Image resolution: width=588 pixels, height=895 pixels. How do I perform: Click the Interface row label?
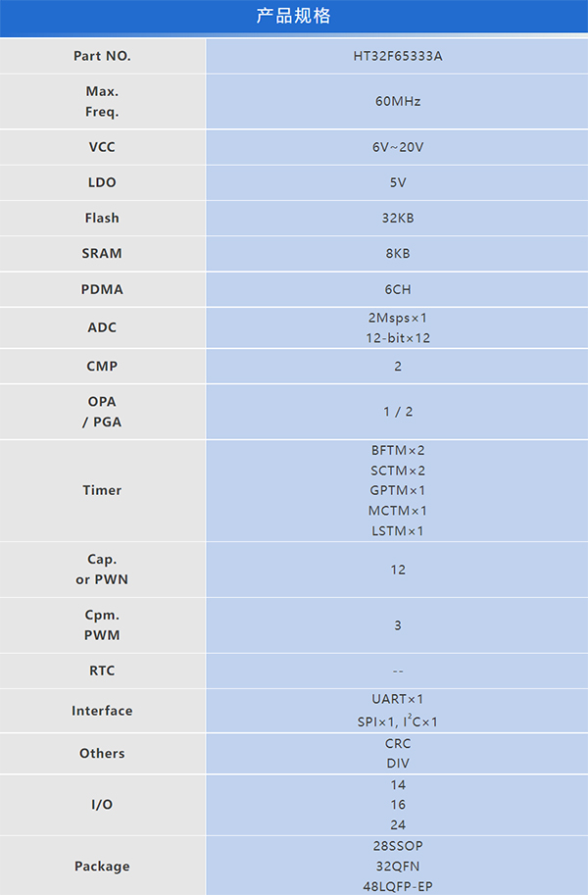pos(102,711)
